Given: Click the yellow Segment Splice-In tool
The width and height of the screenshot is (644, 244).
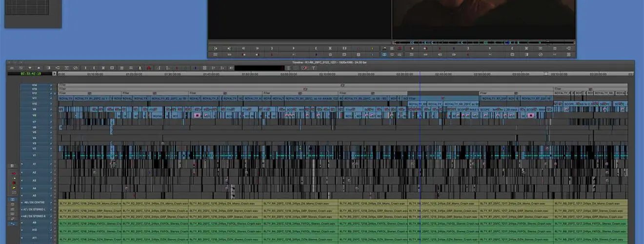Looking at the screenshot, I should (13, 187).
